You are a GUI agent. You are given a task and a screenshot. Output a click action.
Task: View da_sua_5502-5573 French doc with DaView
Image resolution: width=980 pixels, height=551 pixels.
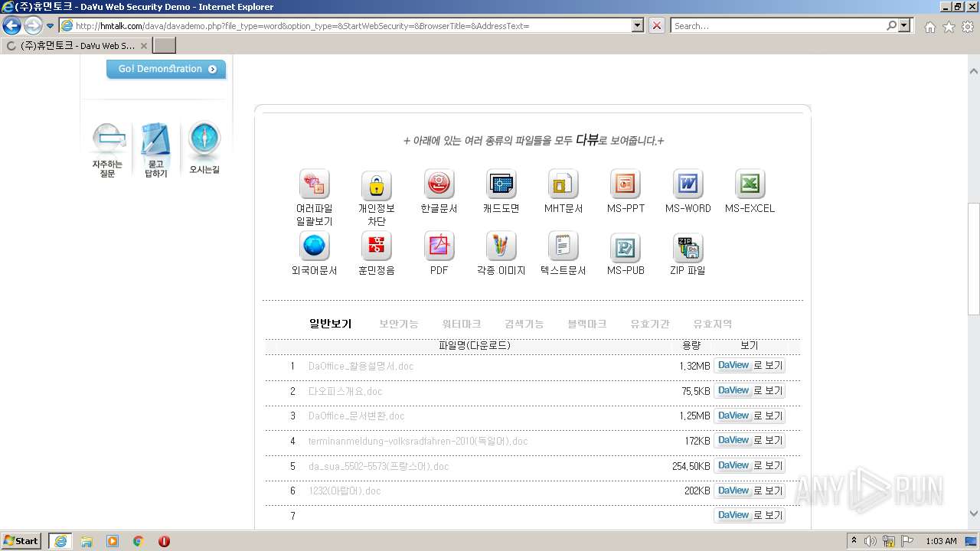[x=750, y=466]
